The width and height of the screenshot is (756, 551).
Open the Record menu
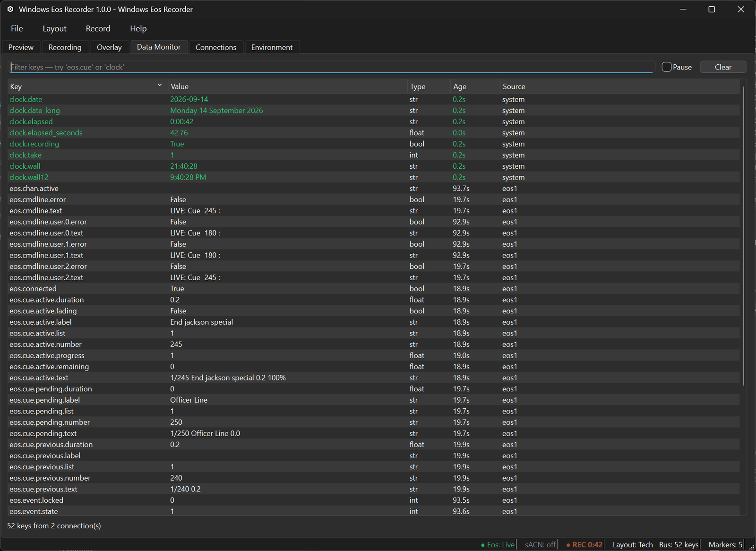(x=98, y=29)
